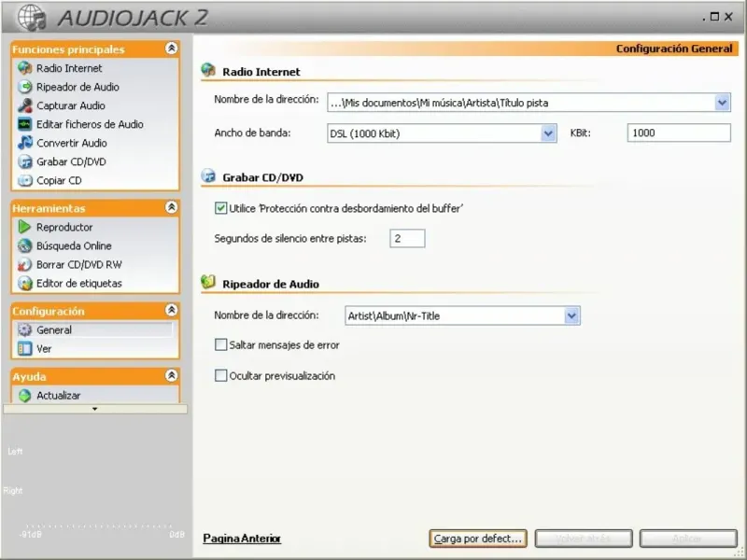This screenshot has width=747, height=560.
Task: Click the Búsqueda Online globe icon
Action: pos(25,245)
